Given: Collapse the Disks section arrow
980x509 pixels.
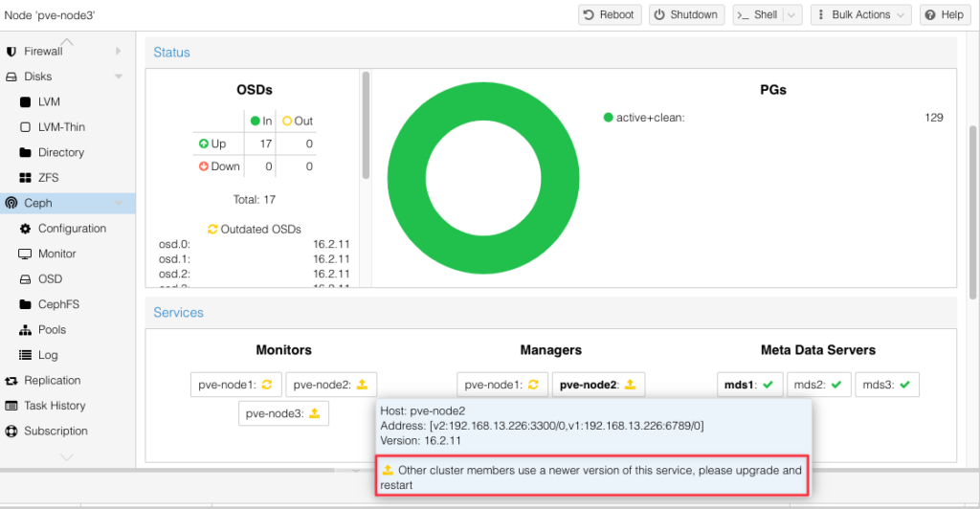Looking at the screenshot, I should (118, 77).
